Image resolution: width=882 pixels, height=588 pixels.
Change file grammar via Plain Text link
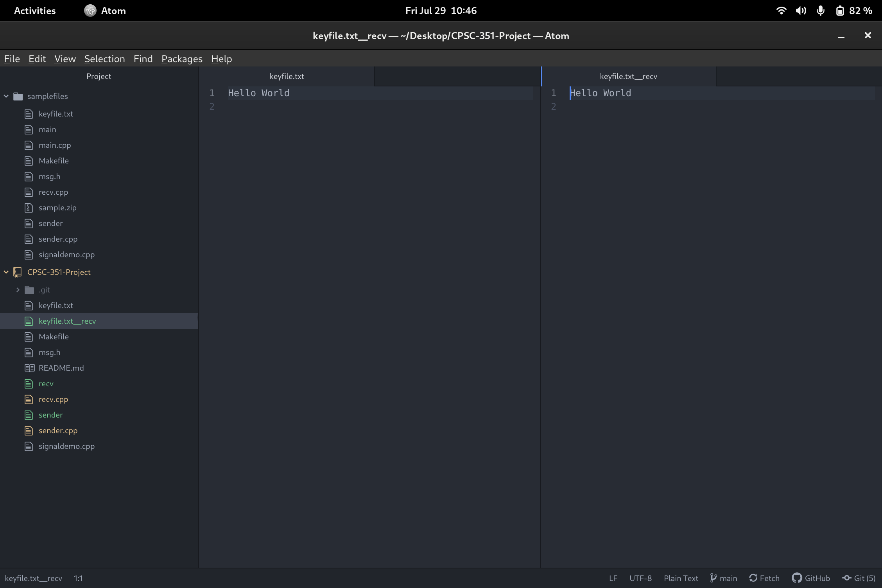681,578
